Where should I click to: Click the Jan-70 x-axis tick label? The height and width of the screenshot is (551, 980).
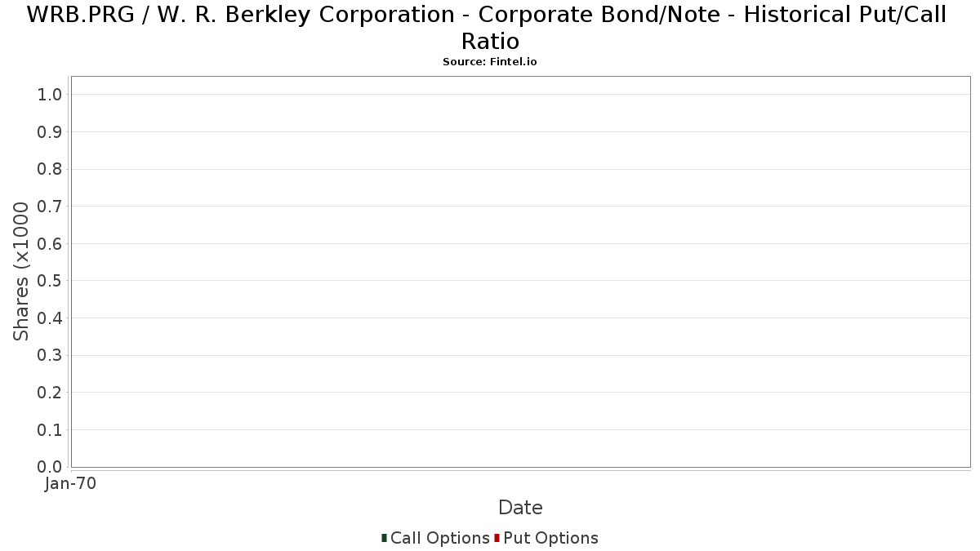[70, 483]
